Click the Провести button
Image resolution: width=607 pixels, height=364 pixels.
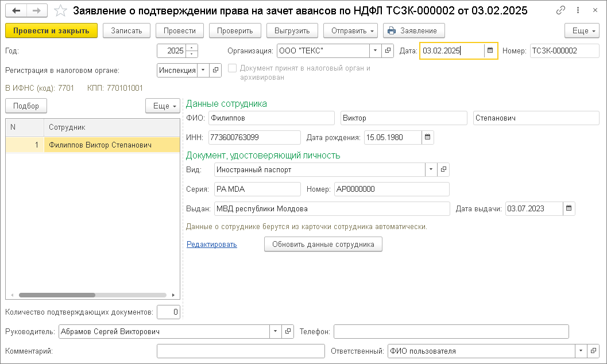tap(180, 30)
